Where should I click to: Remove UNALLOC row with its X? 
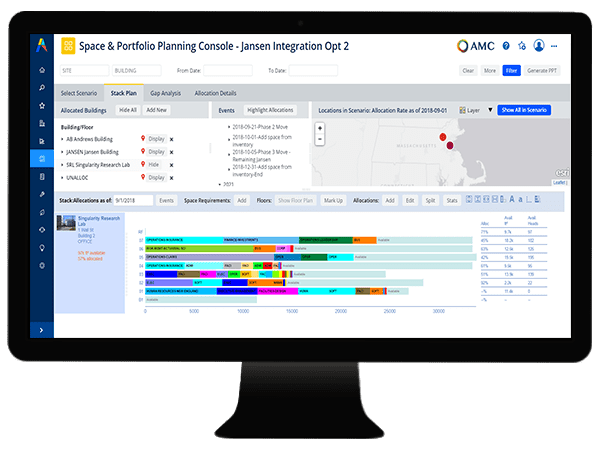pos(171,178)
